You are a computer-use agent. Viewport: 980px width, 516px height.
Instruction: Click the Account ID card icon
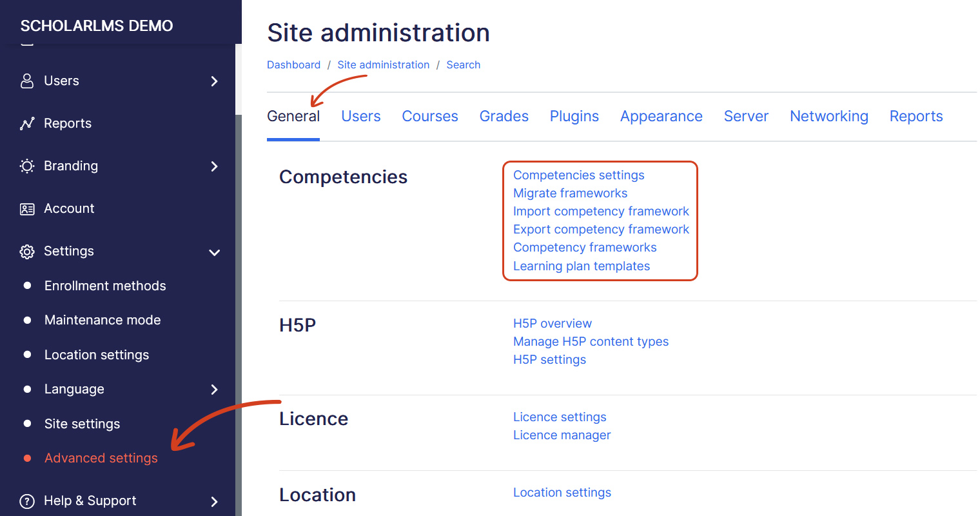[27, 209]
